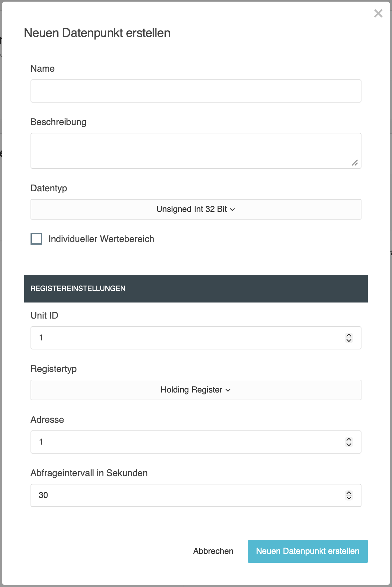Click the Neuen Datenpunkt erstellen button
Image resolution: width=392 pixels, height=587 pixels.
click(x=307, y=551)
